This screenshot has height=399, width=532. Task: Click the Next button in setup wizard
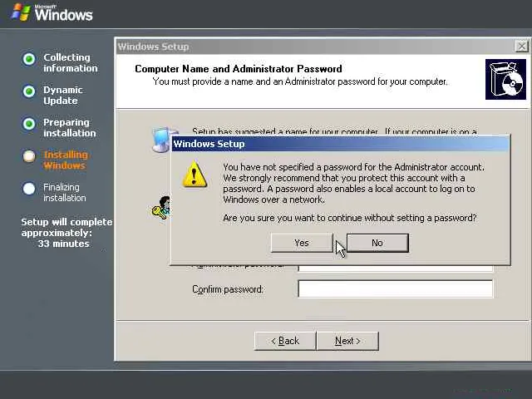(x=347, y=341)
